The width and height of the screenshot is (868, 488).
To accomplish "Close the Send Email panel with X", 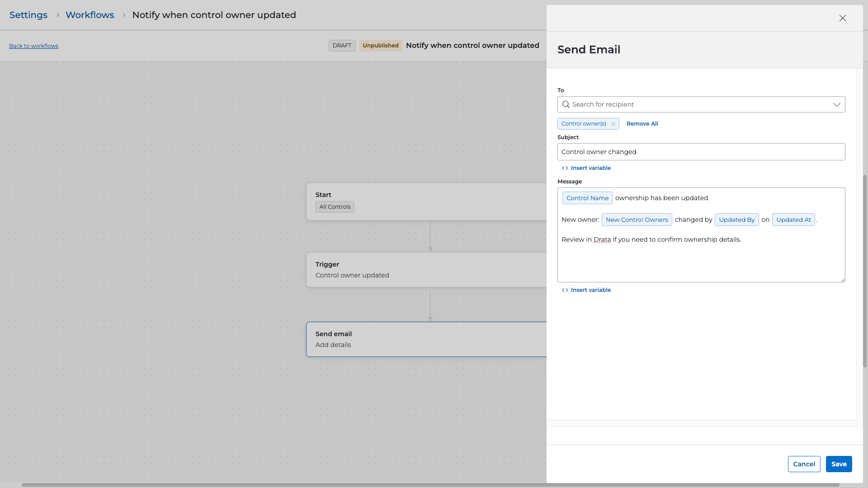I will coord(842,18).
